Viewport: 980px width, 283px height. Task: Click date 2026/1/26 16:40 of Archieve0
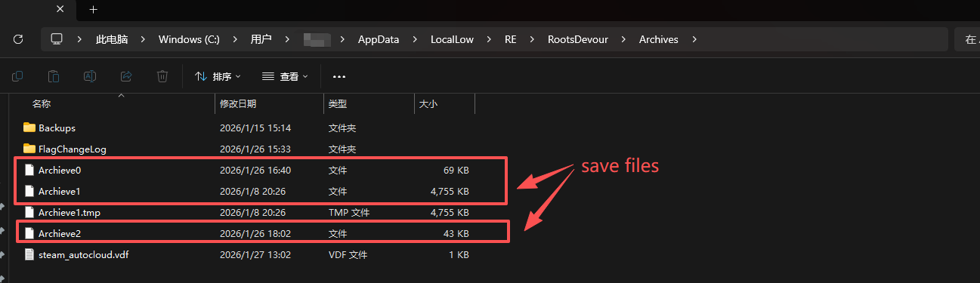[255, 171]
